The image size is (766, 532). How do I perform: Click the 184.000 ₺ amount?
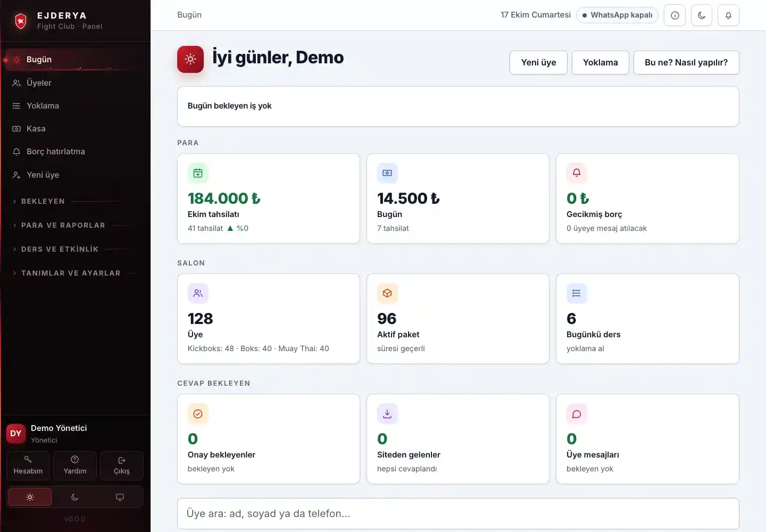click(x=224, y=198)
